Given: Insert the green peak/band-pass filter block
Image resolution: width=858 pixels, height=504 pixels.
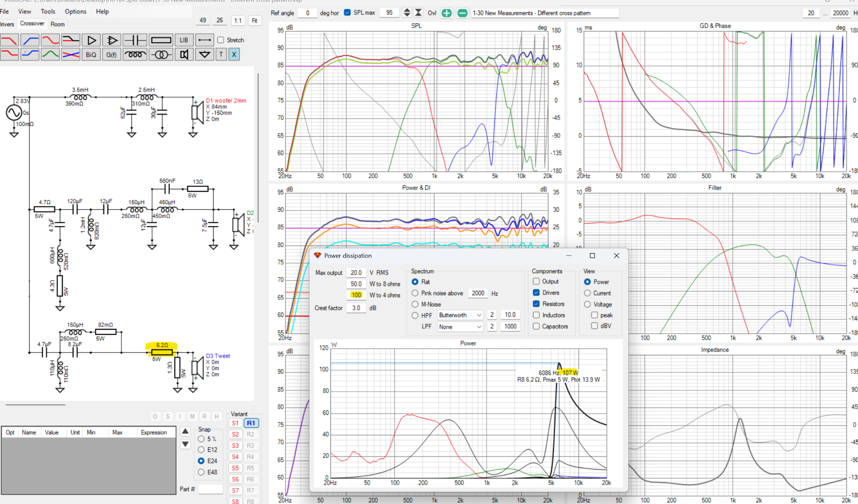Looking at the screenshot, I should click(x=50, y=54).
